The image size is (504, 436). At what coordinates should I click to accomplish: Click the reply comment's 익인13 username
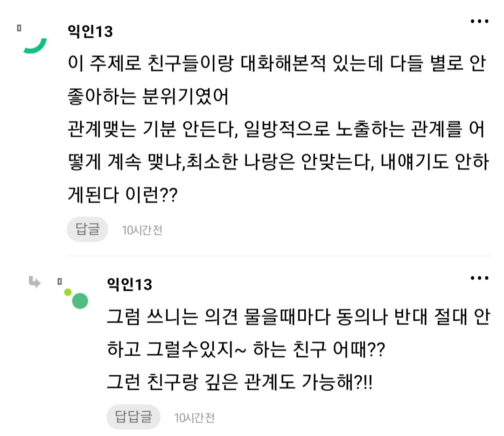(129, 283)
